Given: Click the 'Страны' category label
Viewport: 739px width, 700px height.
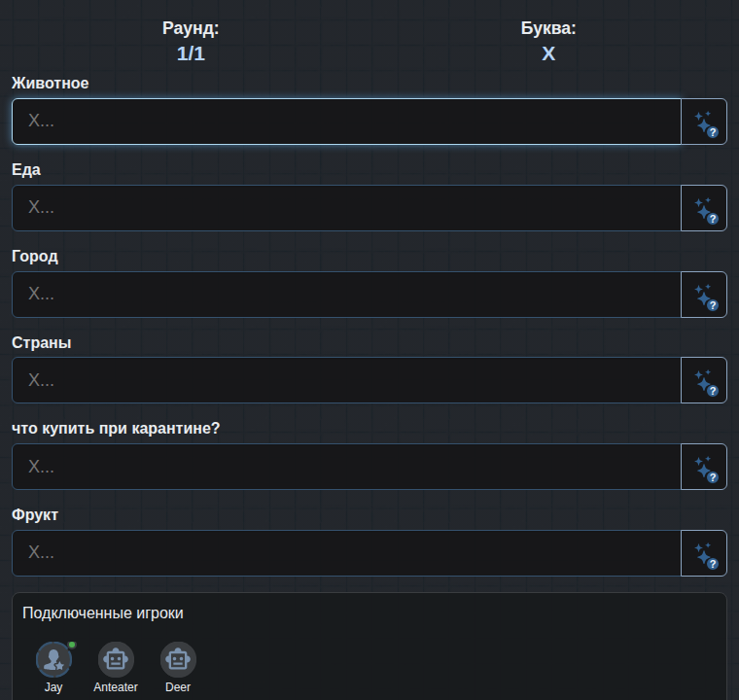Looking at the screenshot, I should pos(42,342).
